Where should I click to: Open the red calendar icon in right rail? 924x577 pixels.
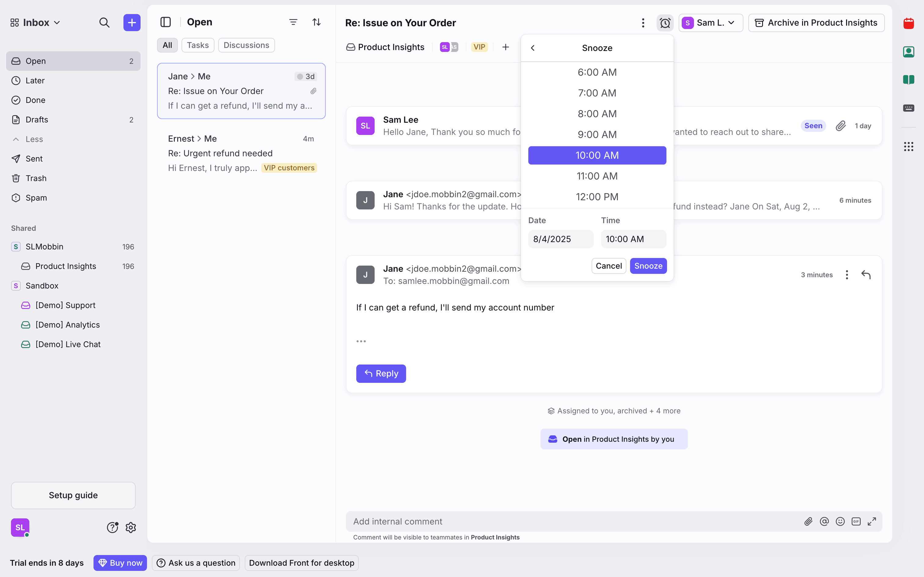tap(908, 24)
